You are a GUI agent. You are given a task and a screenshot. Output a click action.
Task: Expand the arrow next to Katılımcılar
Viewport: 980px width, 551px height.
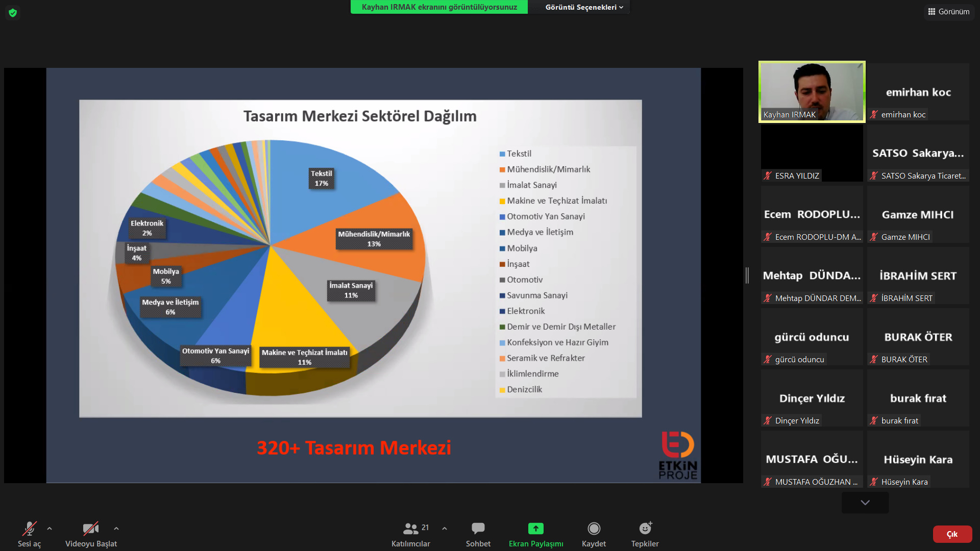445,529
